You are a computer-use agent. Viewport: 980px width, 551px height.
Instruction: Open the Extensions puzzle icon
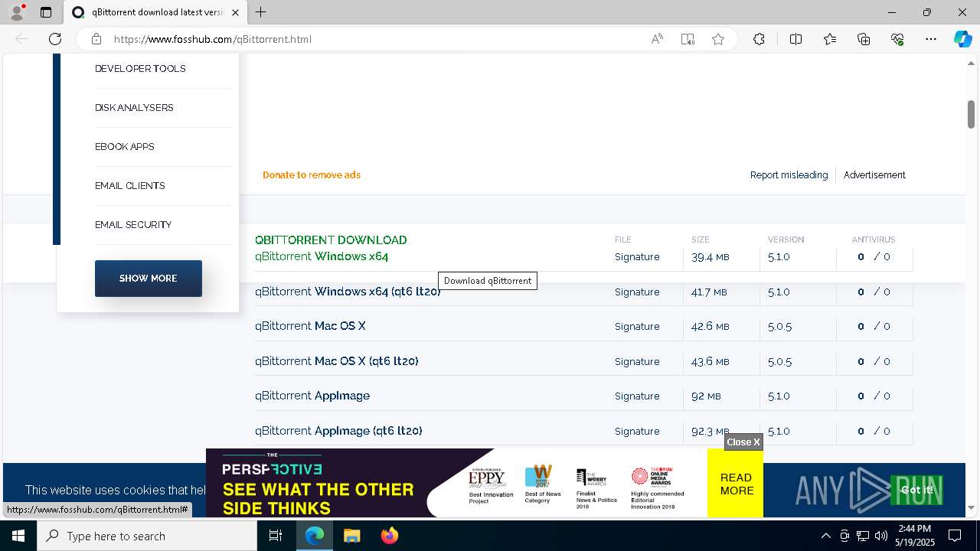(x=759, y=39)
